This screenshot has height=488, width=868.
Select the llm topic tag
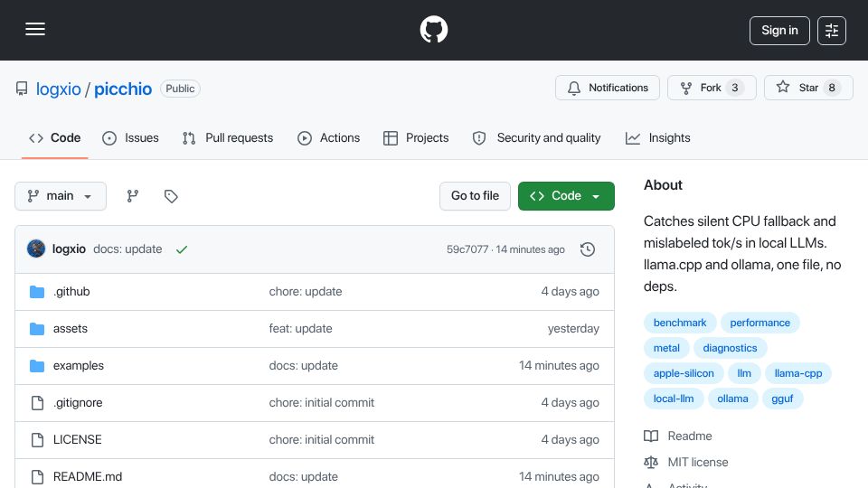(744, 373)
